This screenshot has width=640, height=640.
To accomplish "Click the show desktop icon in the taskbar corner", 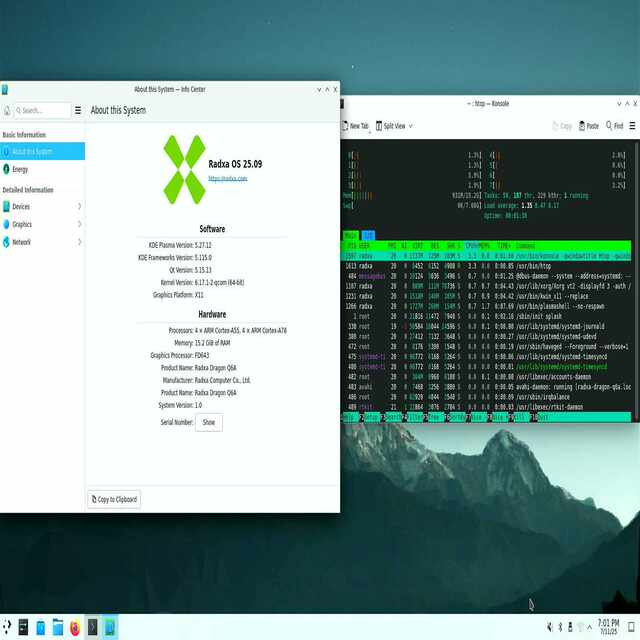I will click(x=631, y=627).
